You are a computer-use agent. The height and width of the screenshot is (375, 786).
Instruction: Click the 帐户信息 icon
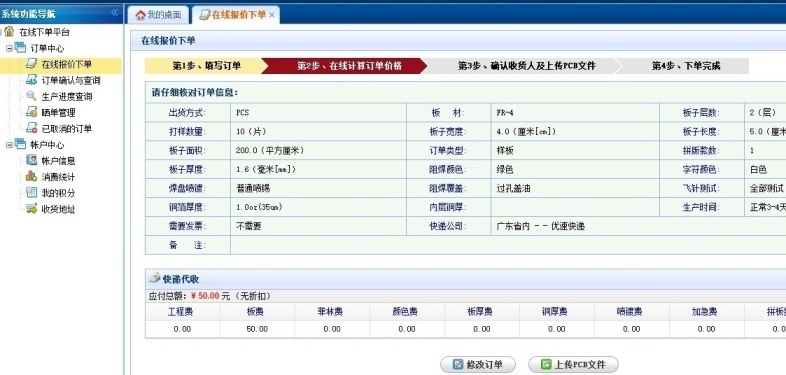coord(32,160)
